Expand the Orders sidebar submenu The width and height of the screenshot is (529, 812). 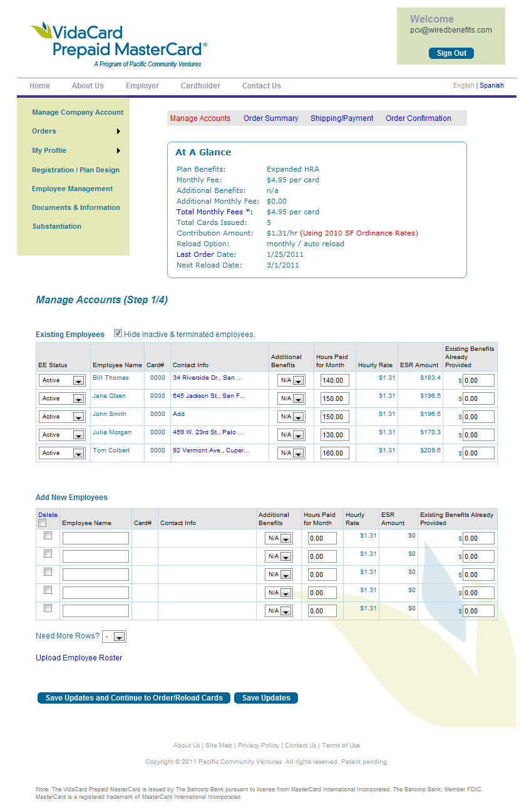pos(76,131)
